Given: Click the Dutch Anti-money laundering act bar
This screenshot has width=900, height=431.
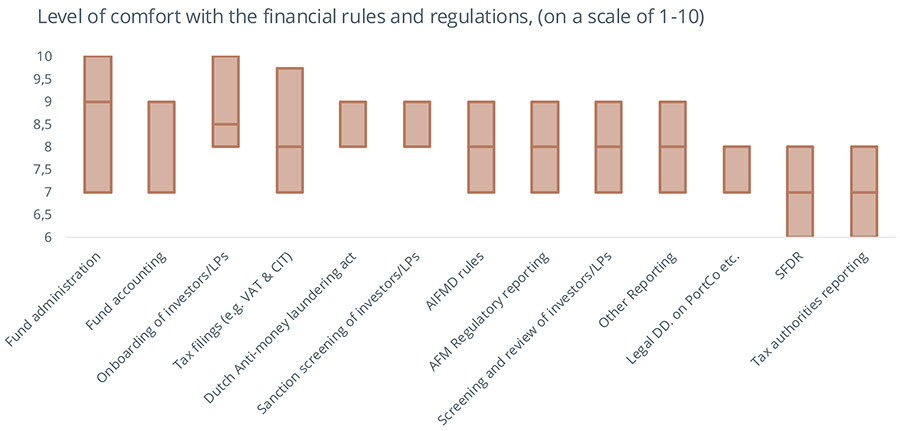Looking at the screenshot, I should pyautogui.click(x=353, y=124).
